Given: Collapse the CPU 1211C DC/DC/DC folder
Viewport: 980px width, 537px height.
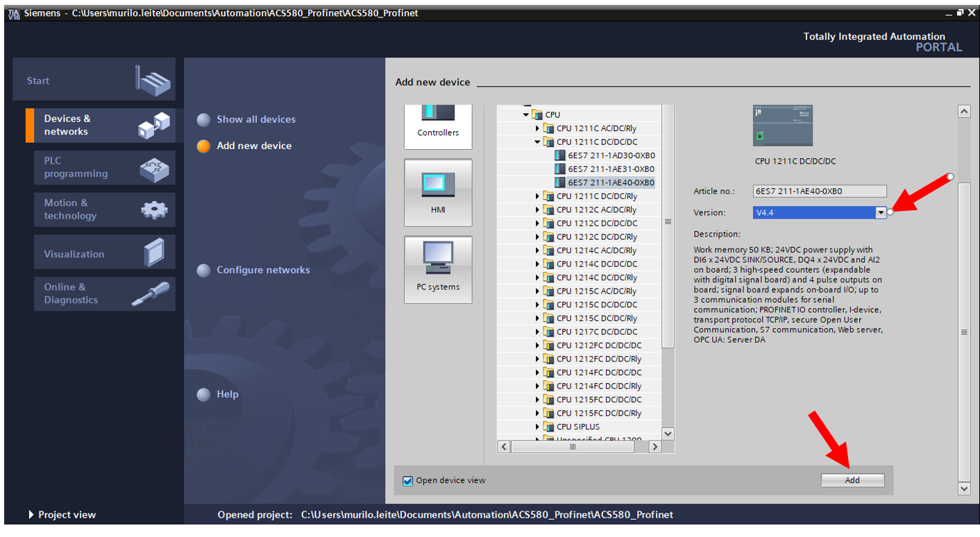Looking at the screenshot, I should coord(537,142).
